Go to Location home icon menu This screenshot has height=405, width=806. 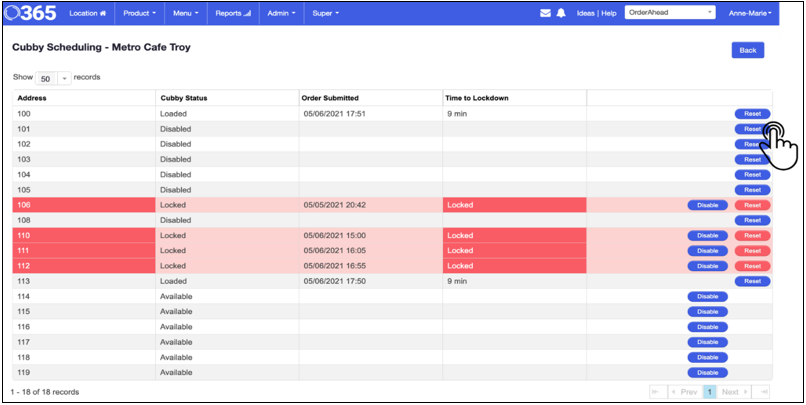[88, 13]
